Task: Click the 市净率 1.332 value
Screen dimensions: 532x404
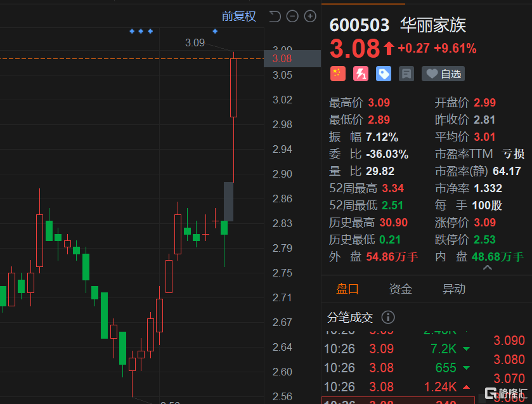Action: pyautogui.click(x=488, y=188)
